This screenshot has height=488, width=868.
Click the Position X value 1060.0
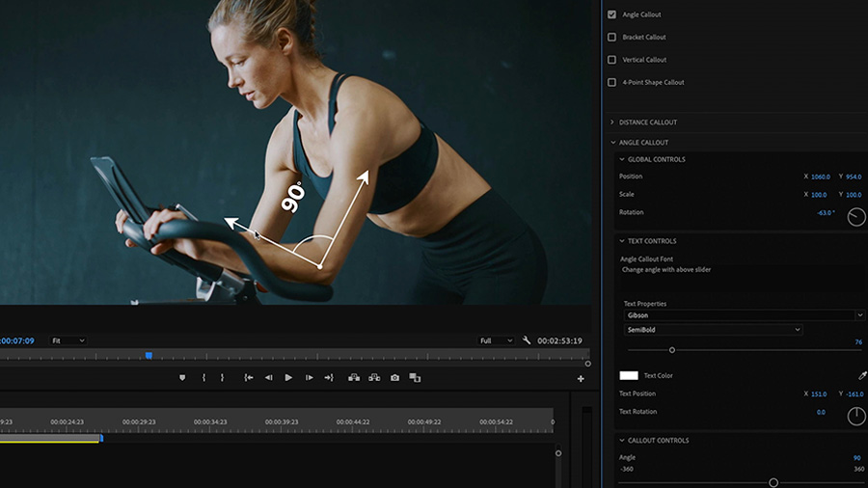tap(821, 177)
